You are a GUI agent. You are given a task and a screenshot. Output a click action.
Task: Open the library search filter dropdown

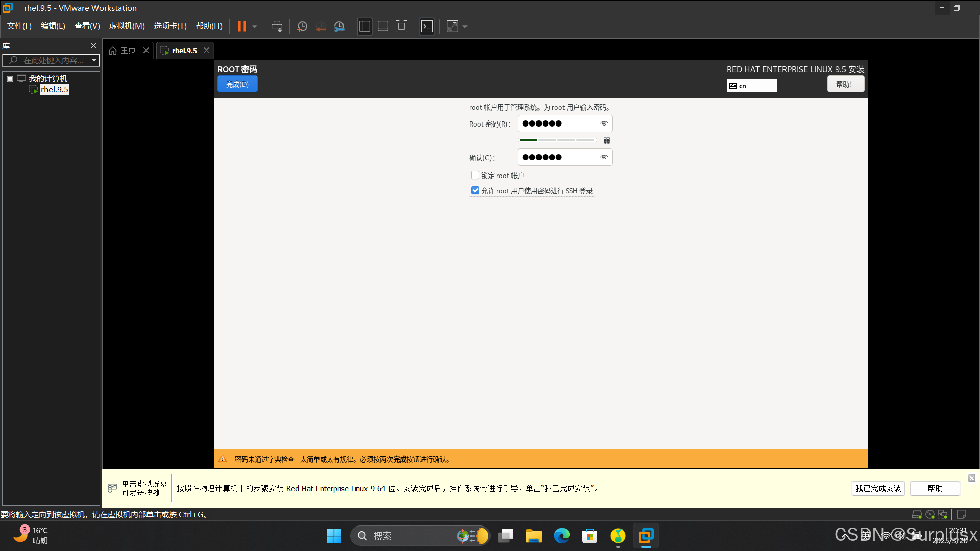pos(94,60)
